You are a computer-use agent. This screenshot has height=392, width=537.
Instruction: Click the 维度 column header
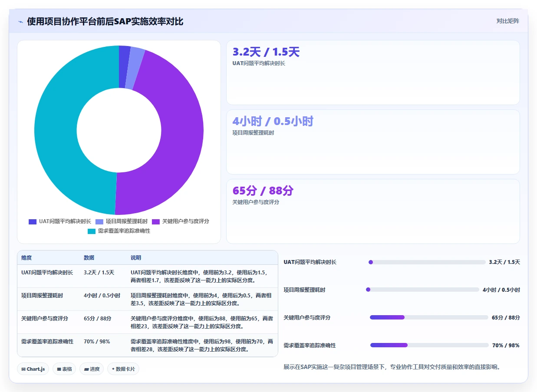pos(26,258)
